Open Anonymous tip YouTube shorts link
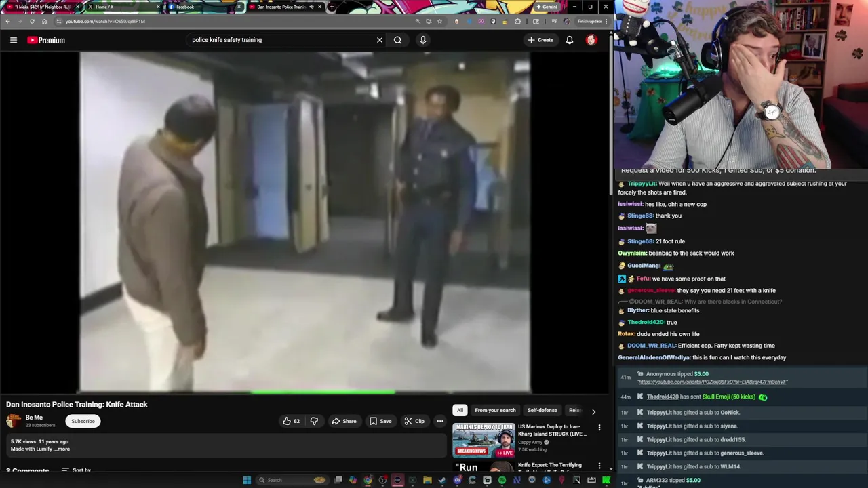 (713, 382)
